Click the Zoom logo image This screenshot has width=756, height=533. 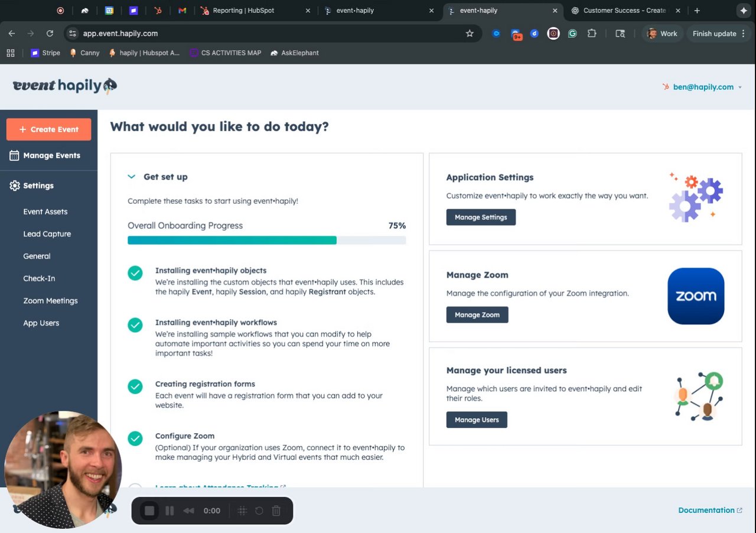click(x=696, y=296)
